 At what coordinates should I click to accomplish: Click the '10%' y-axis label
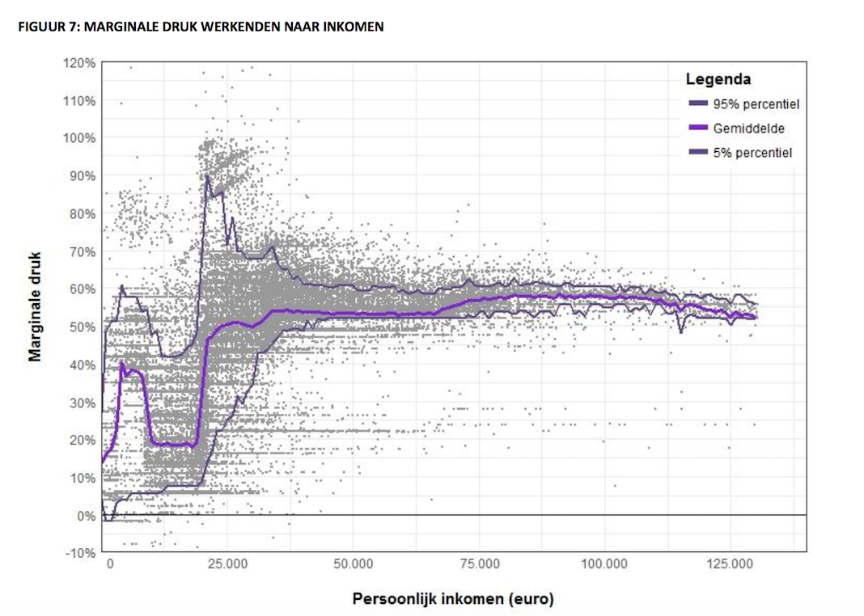tap(83, 479)
